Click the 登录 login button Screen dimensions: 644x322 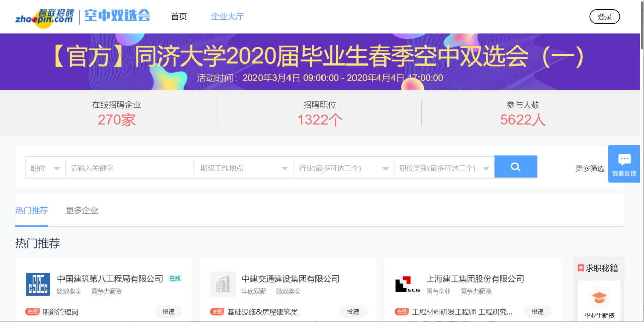tap(604, 17)
